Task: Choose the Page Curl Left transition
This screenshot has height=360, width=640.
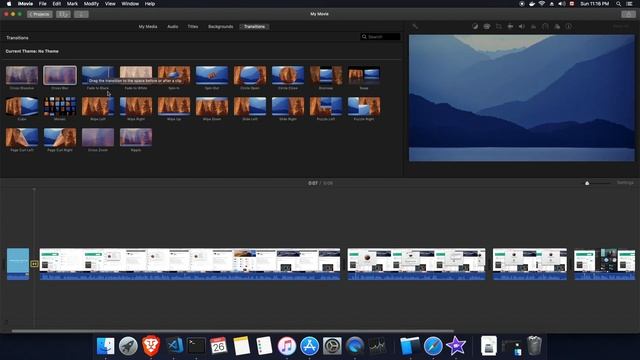Action: point(22,138)
